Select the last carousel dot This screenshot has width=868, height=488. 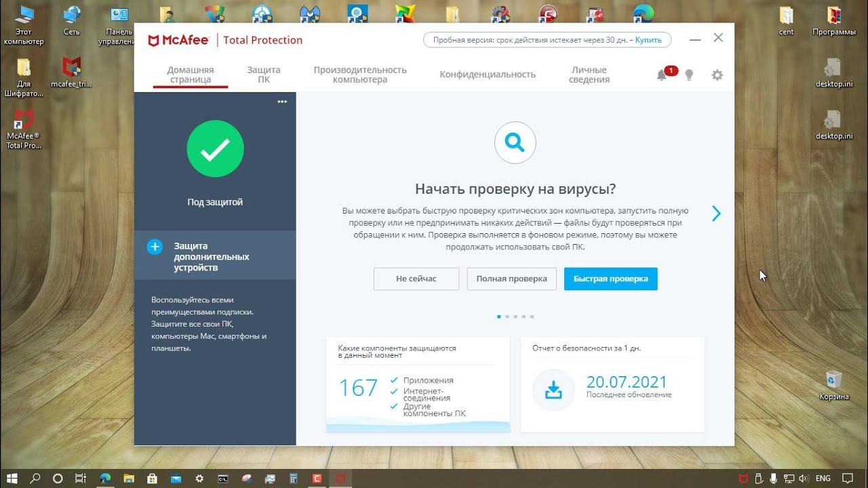tap(532, 317)
